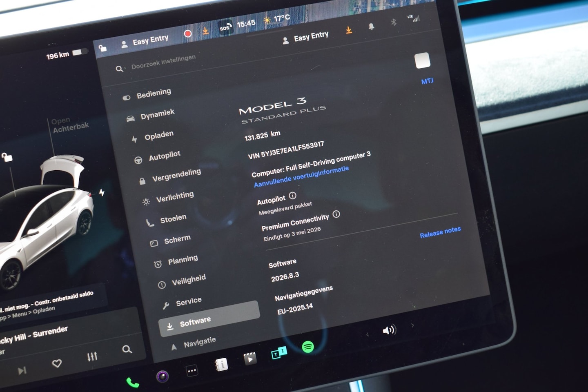Open the Spotify app in bottom bar
Viewport: 588px width, 392px height.
click(x=308, y=347)
